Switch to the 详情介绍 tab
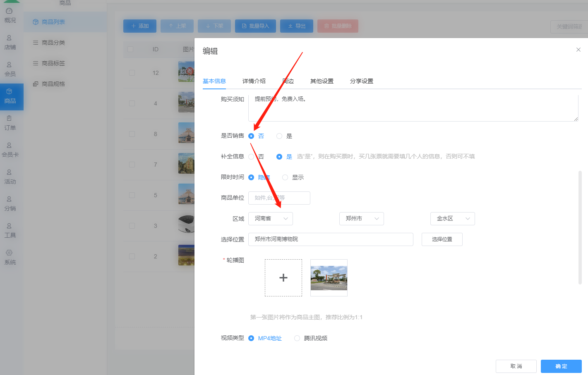 pos(254,81)
